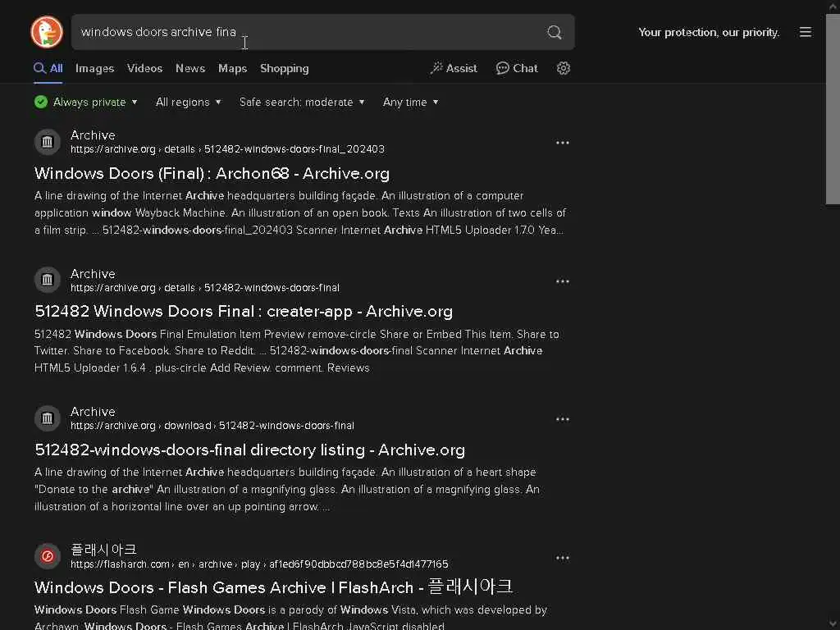The width and height of the screenshot is (840, 630).
Task: Click the FlashArch site favicon
Action: click(47, 556)
